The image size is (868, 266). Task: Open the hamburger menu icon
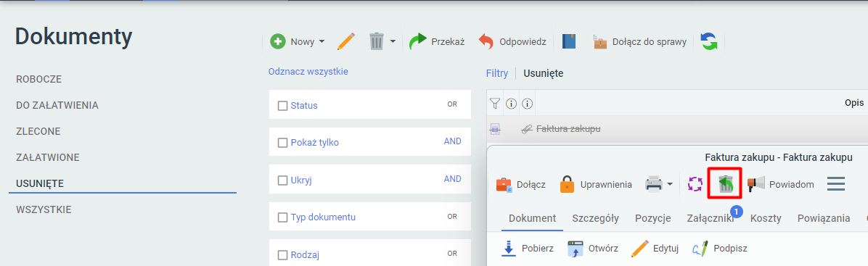click(836, 185)
